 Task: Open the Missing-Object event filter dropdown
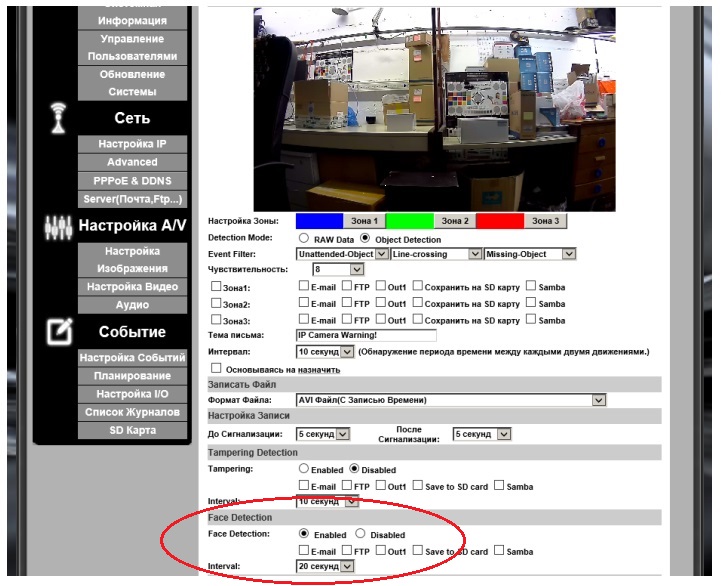tap(529, 254)
